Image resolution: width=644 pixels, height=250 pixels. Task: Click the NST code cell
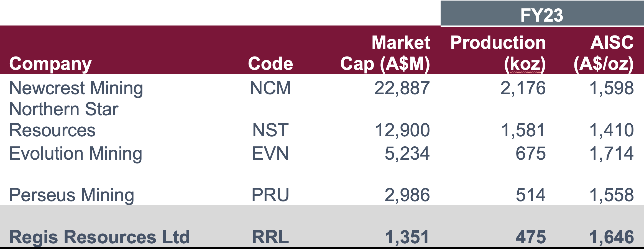(x=270, y=130)
